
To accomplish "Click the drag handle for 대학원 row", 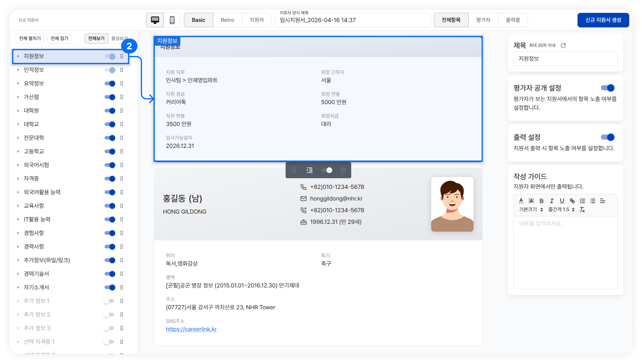I will coord(122,111).
